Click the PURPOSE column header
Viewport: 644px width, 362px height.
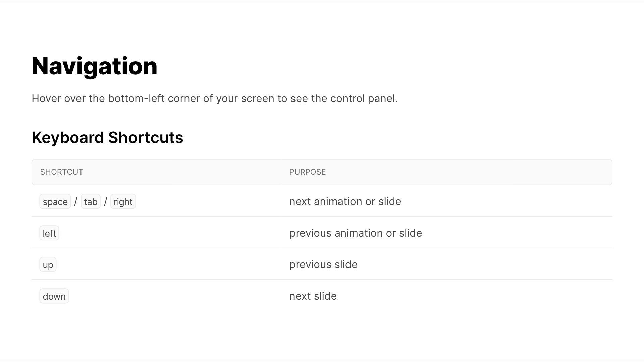[307, 172]
